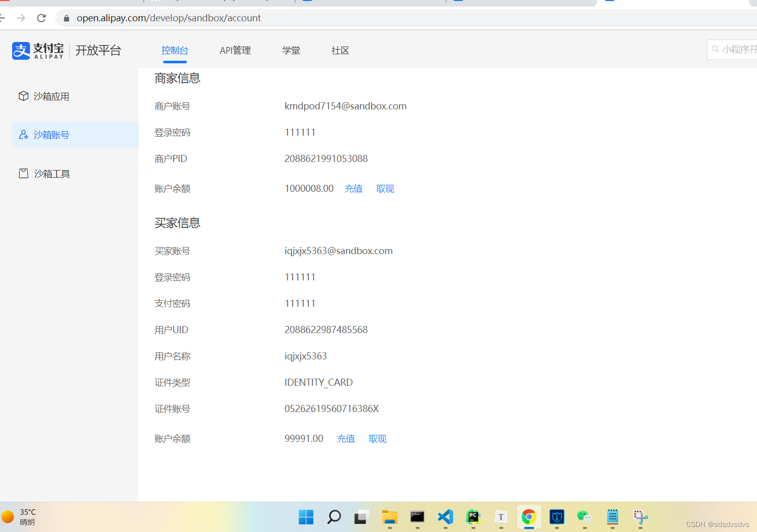Screen dimensions: 757x532
Task: Click the 商家信息 section heading
Action: pos(177,78)
